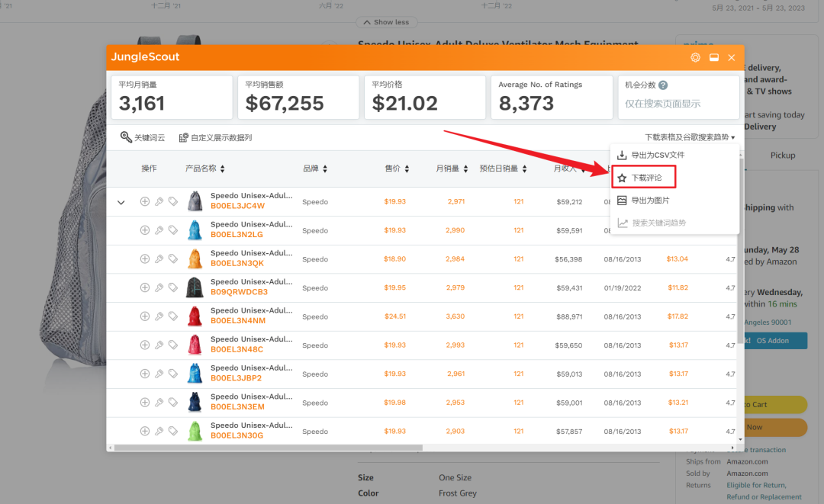This screenshot has height=504, width=824.
Task: Click the keyword cloud magnifier icon
Action: tap(126, 137)
